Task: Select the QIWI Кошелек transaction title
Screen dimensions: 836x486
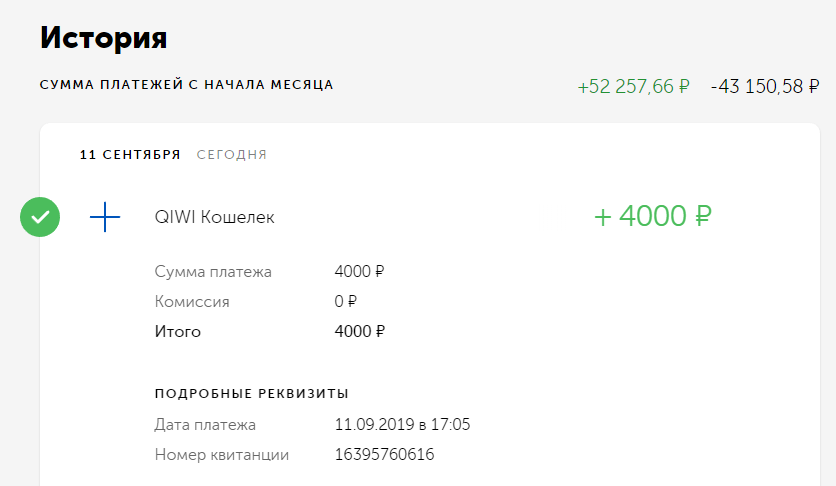Action: (214, 217)
